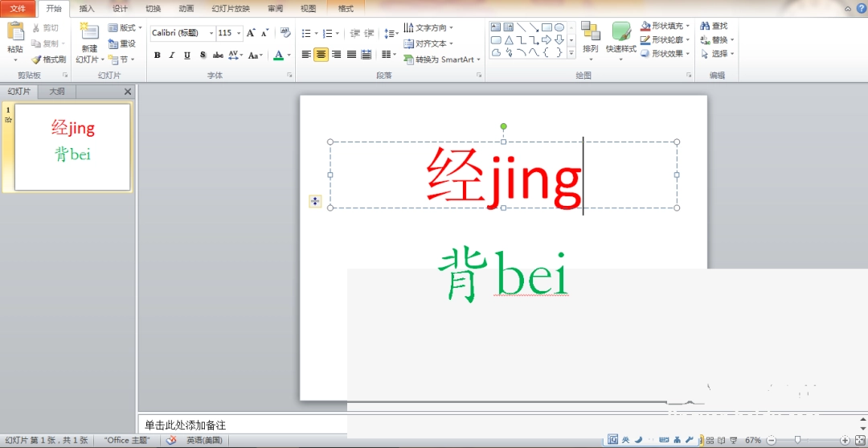The height and width of the screenshot is (448, 868).
Task: Open PowerPoint Help question mark icon
Action: [x=862, y=8]
